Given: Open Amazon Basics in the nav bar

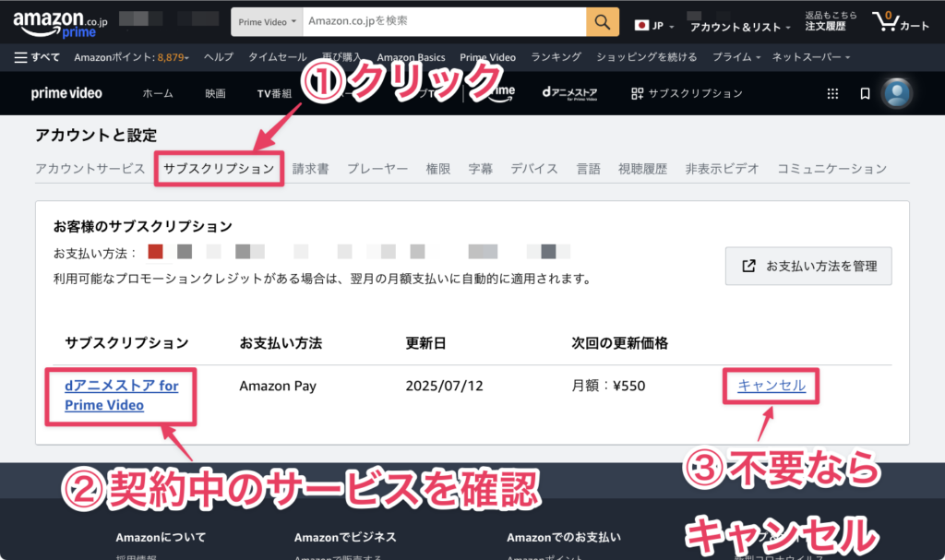Looking at the screenshot, I should (x=411, y=57).
